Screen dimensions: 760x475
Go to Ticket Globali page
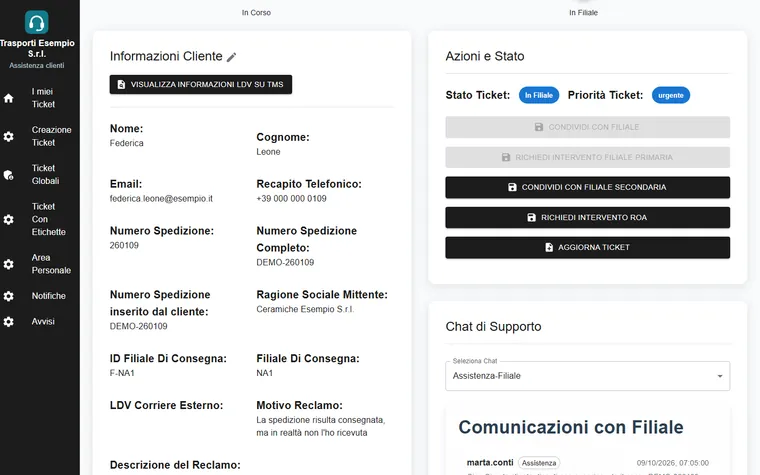click(40, 174)
